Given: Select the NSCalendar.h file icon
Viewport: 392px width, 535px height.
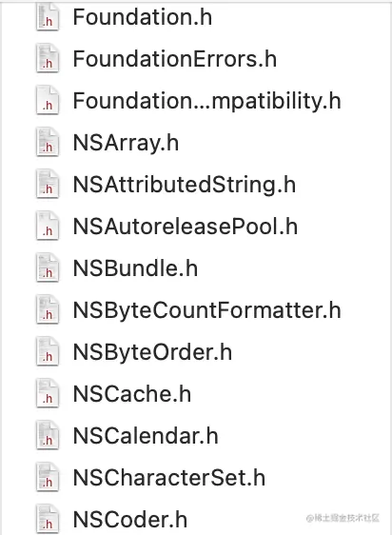Looking at the screenshot, I should pyautogui.click(x=48, y=436).
